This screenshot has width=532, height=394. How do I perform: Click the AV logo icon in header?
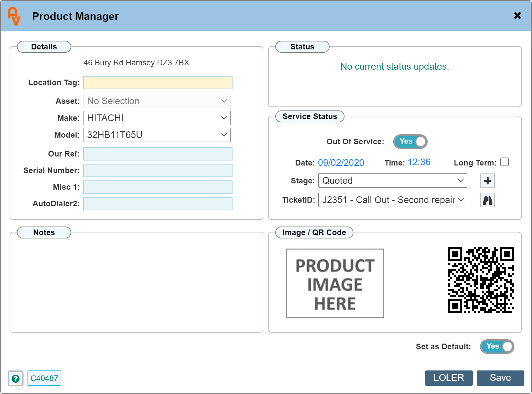[14, 16]
